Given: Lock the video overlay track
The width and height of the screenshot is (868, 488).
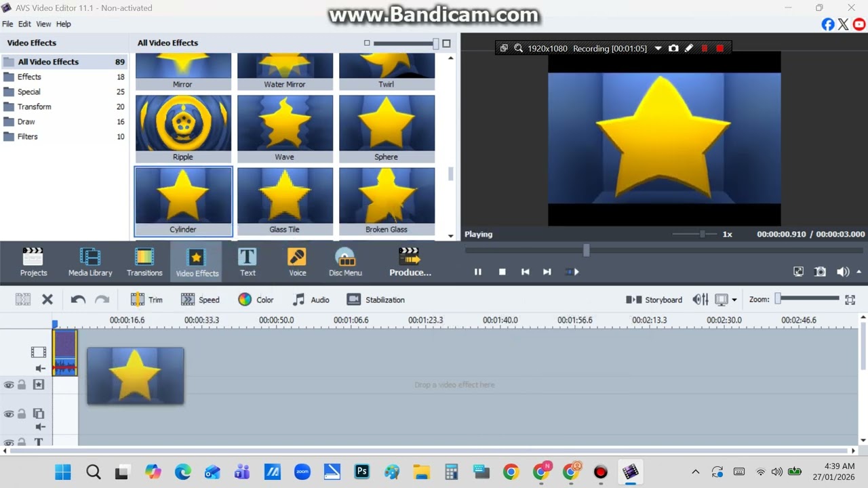Looking at the screenshot, I should (22, 414).
